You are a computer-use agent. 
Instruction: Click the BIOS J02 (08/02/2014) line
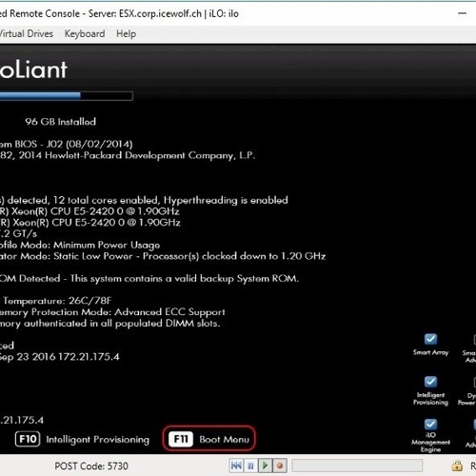[x=66, y=144]
